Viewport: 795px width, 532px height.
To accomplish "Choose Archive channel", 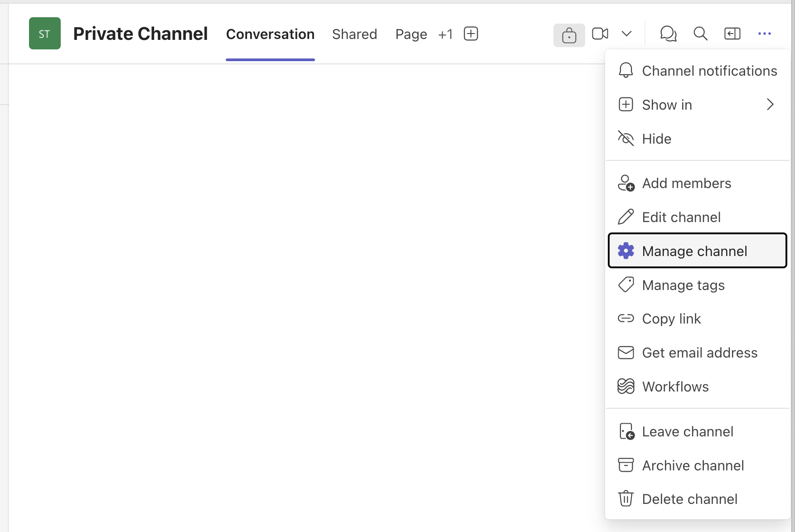I will coord(698,465).
